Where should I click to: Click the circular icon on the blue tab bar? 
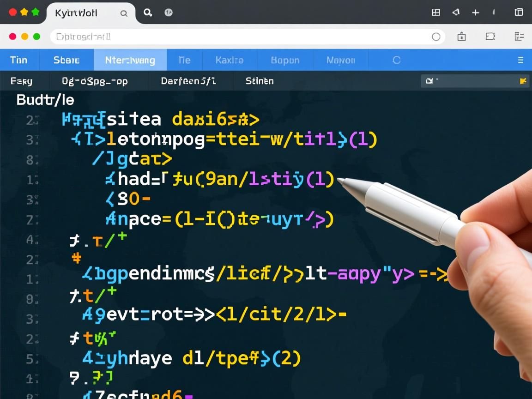(x=396, y=60)
